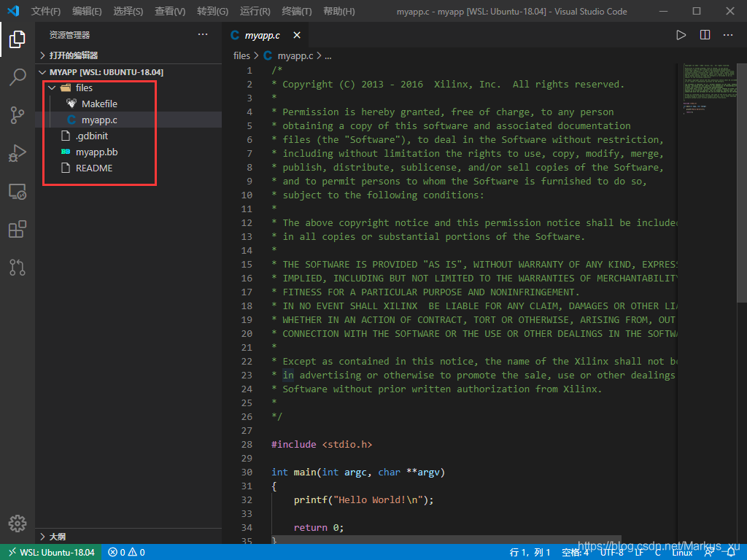Open the README file
The width and height of the screenshot is (747, 560).
coord(94,168)
